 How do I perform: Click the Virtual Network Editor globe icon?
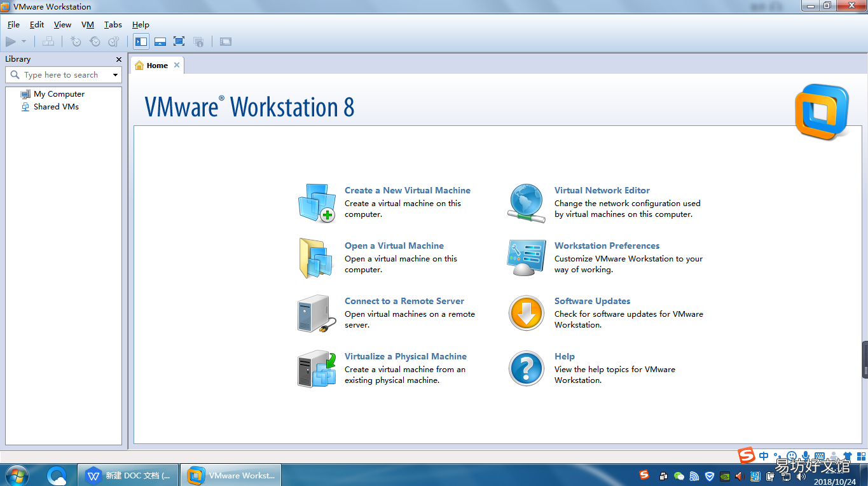coord(527,203)
